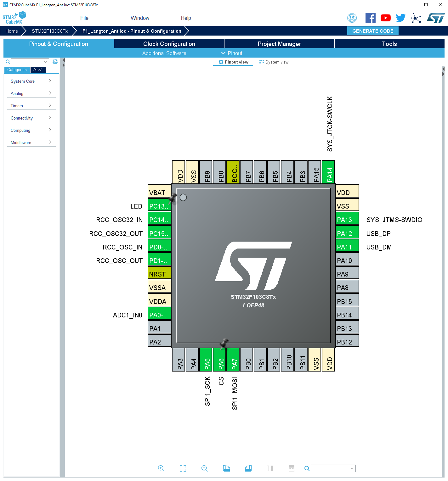
Task: Click pin PC14 RCC_OSC32_IN
Action: (x=159, y=219)
